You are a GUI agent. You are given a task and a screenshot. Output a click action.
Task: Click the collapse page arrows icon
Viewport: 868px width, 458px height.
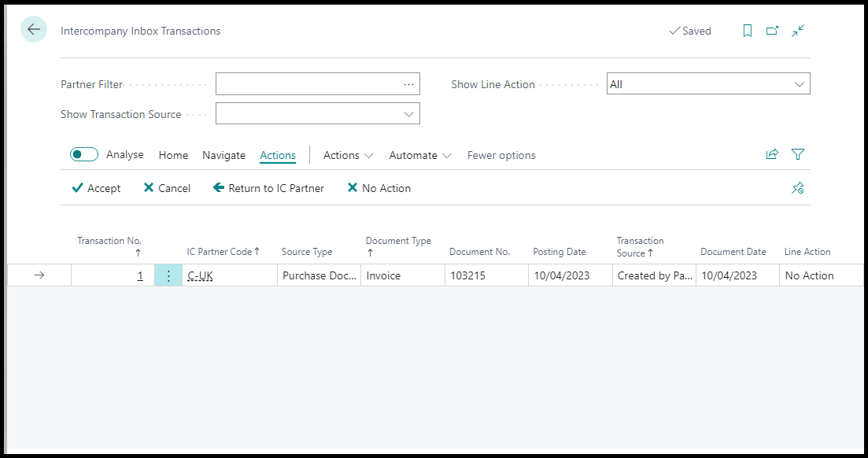click(x=798, y=31)
